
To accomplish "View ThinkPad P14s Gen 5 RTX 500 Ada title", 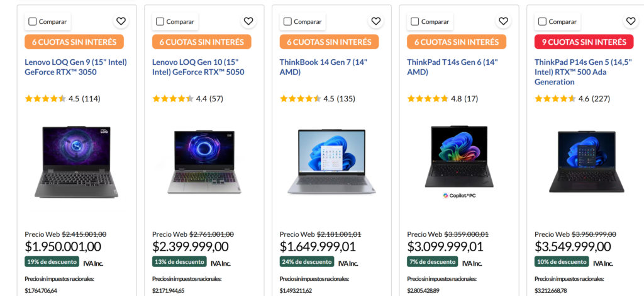I will point(583,72).
